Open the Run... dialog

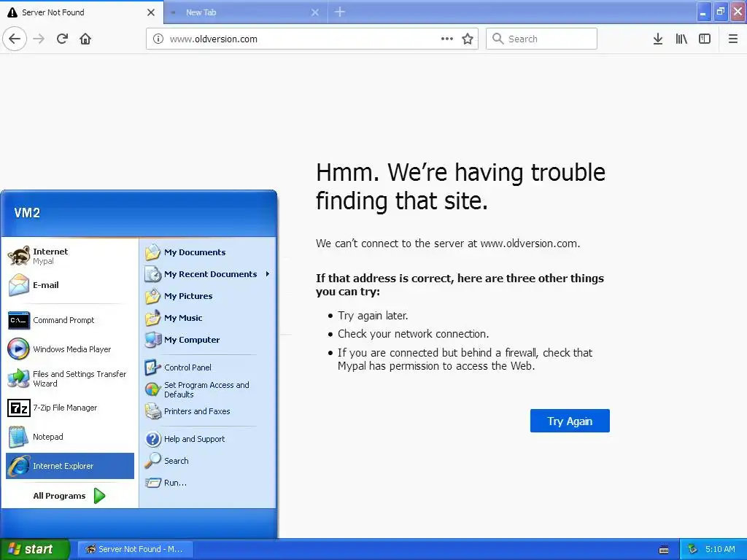[207, 483]
